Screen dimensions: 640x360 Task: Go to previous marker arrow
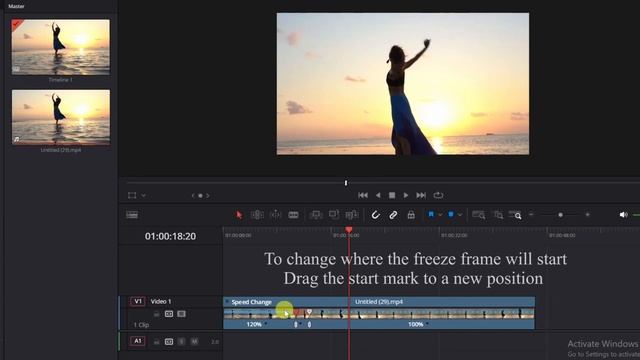click(x=193, y=196)
